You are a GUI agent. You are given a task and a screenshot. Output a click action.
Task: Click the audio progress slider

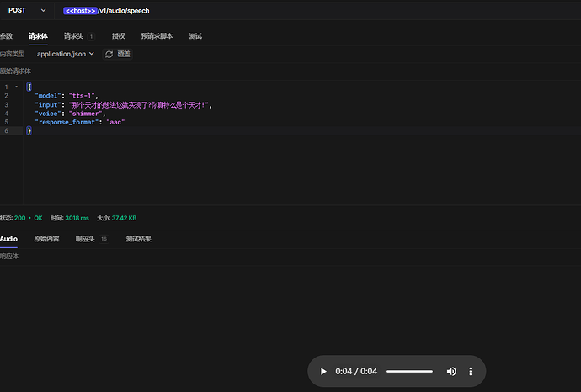(409, 371)
